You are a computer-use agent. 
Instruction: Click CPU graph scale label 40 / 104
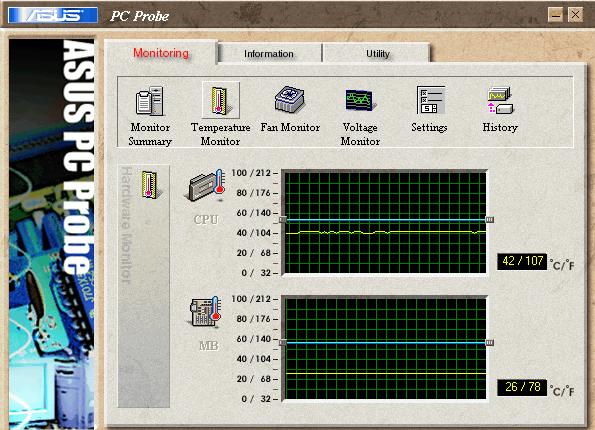(253, 233)
